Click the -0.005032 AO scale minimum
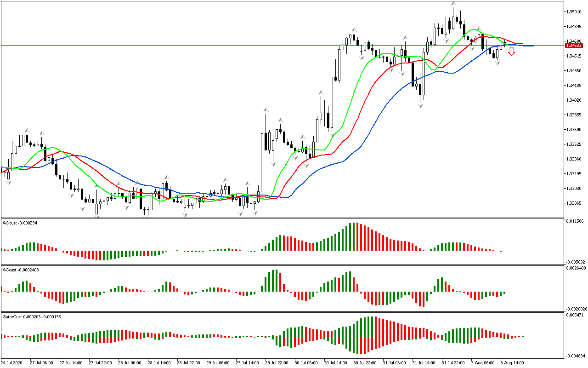The height and width of the screenshot is (368, 588). 575,261
